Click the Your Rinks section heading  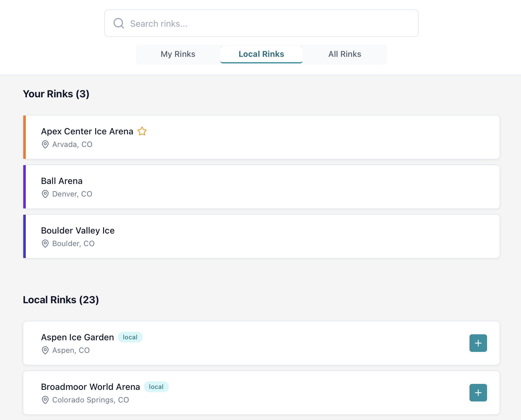(x=56, y=94)
